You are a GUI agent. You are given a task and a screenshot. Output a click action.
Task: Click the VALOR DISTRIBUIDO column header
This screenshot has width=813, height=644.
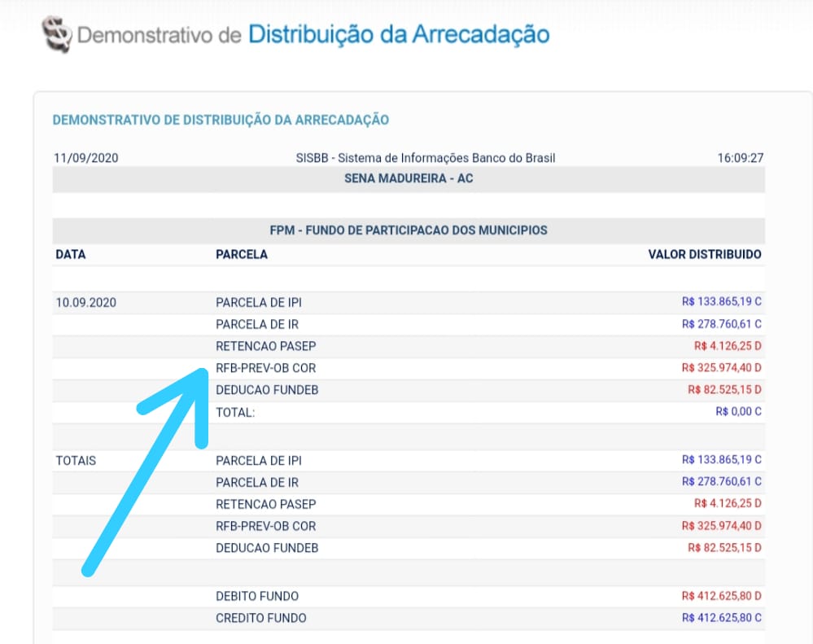704,254
